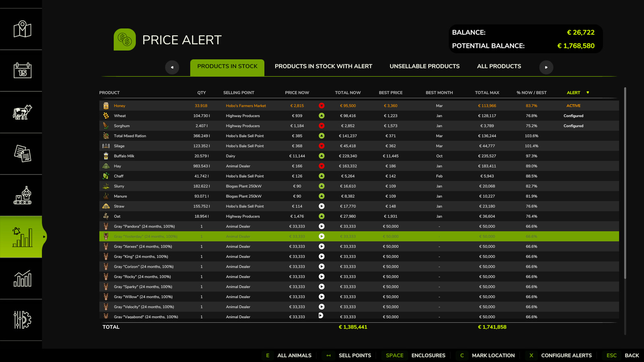Open the animals cow sidebar icon

[22, 112]
